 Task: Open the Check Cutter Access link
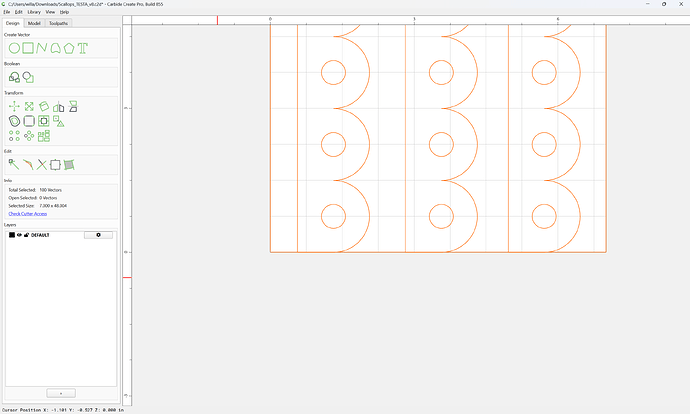coord(28,214)
